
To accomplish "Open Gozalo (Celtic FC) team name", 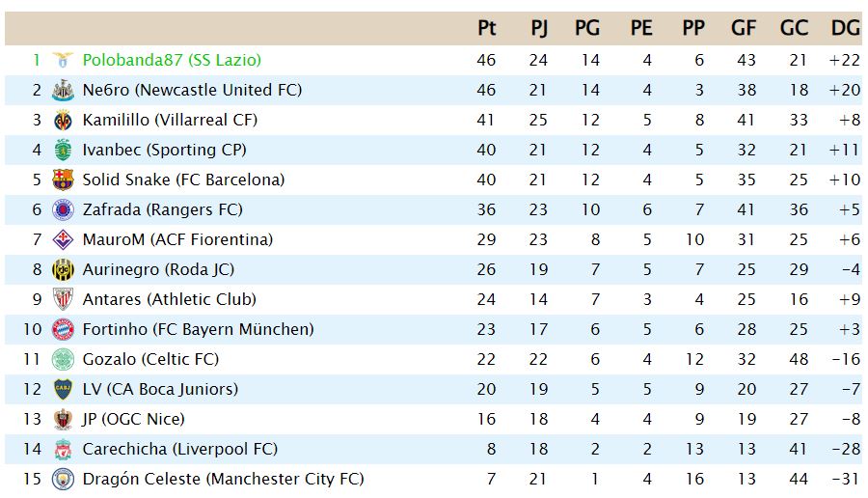I will point(150,359).
